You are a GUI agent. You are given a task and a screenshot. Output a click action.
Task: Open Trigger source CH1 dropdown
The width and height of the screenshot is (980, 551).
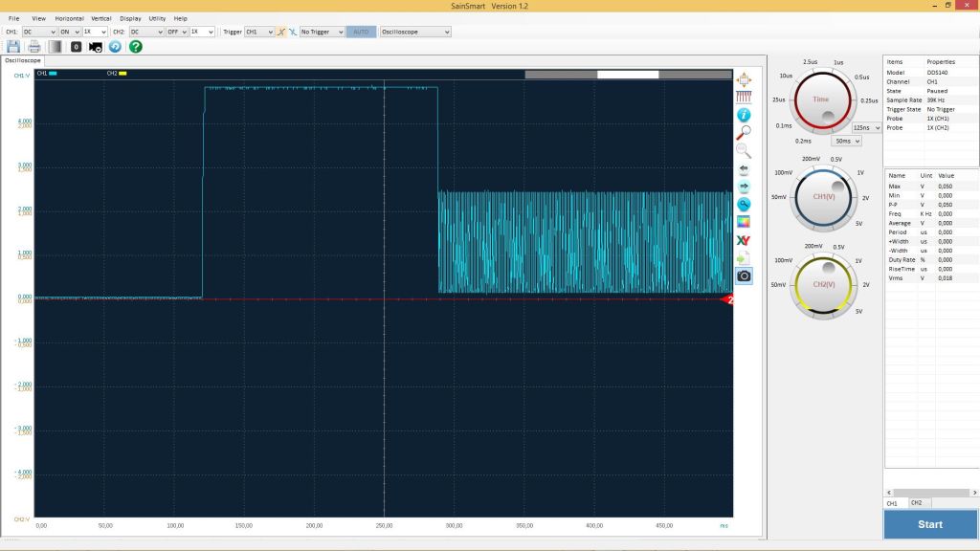click(258, 32)
